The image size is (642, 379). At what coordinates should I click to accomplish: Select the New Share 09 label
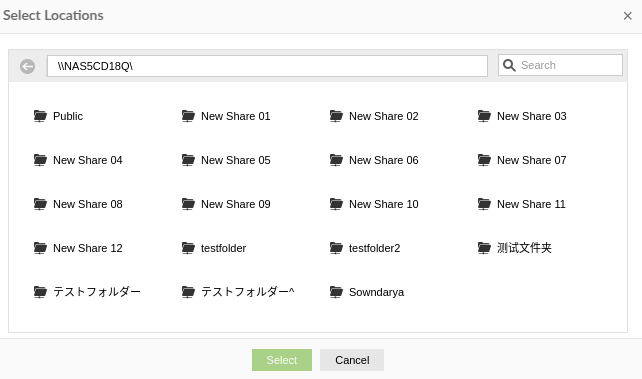(235, 204)
